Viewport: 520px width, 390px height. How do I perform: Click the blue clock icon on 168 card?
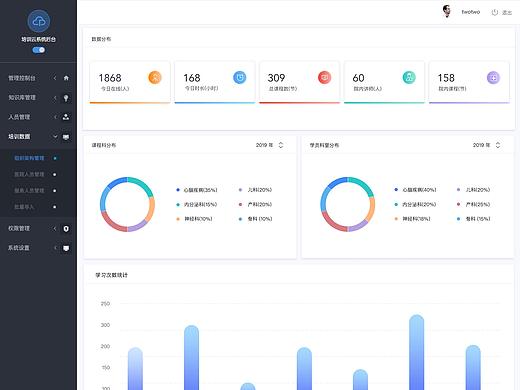(x=239, y=77)
